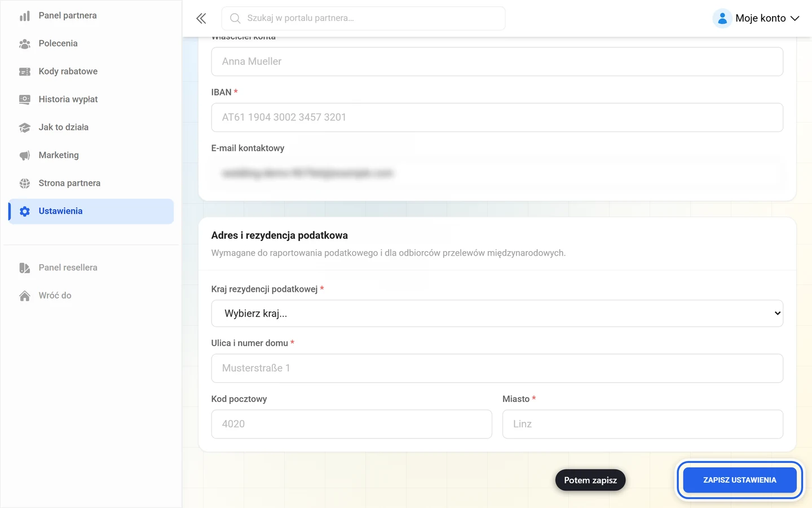Click the Panel partnera bar chart icon

(x=25, y=16)
